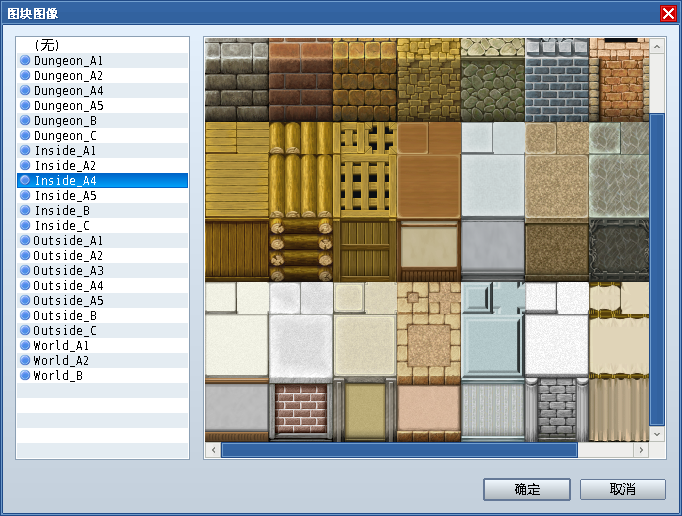Select Inside_A5 in the list

coord(103,196)
